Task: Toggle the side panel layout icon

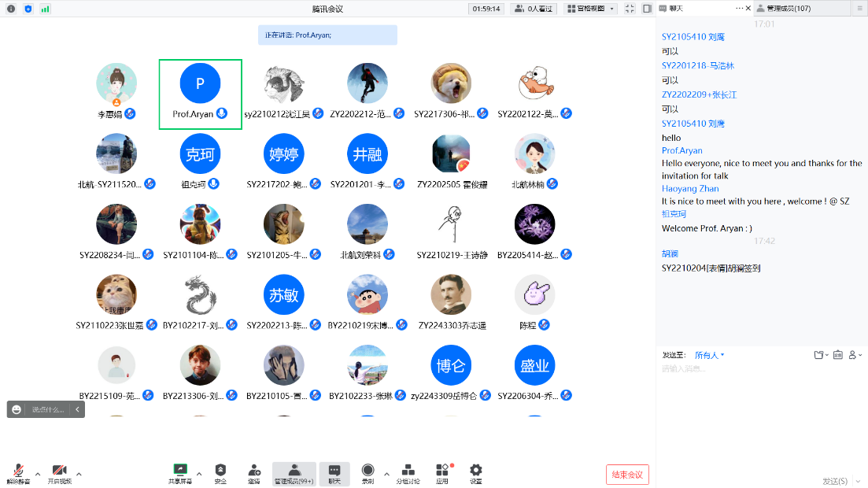Action: coord(647,9)
